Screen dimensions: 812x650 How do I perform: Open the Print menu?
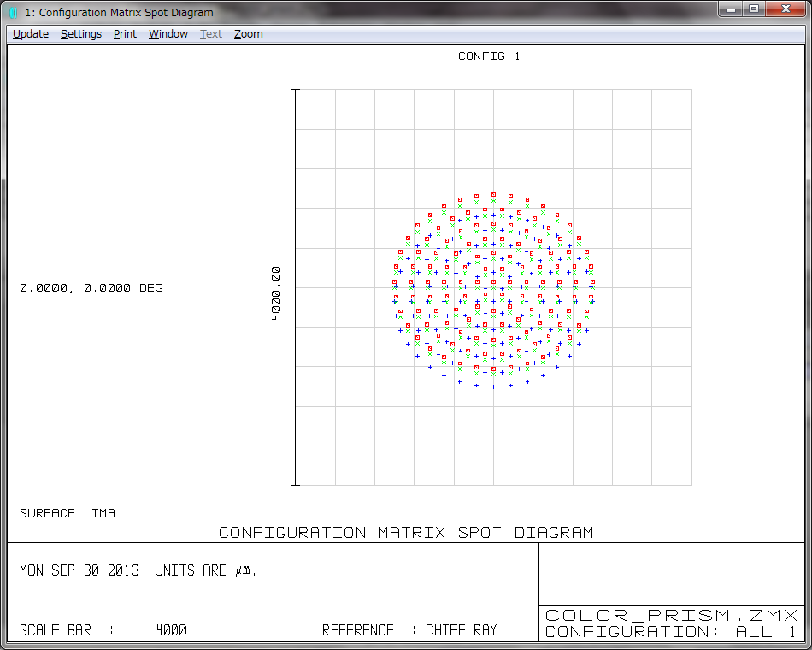pyautogui.click(x=125, y=34)
